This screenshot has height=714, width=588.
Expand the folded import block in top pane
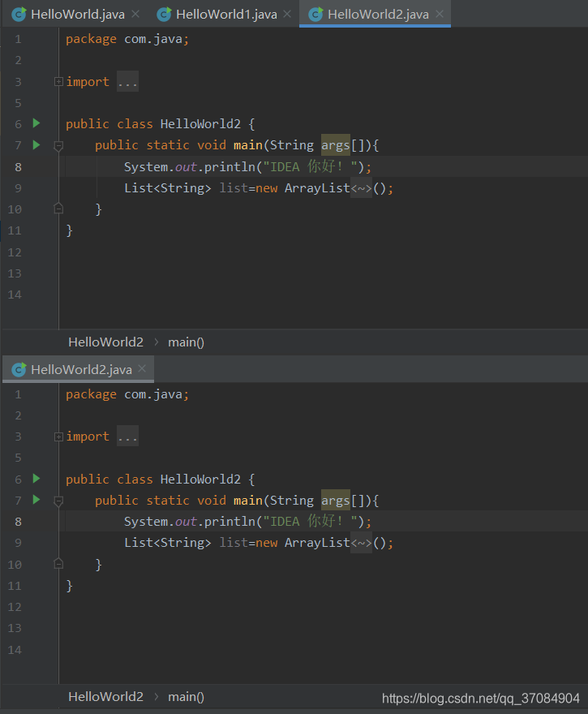coord(58,81)
